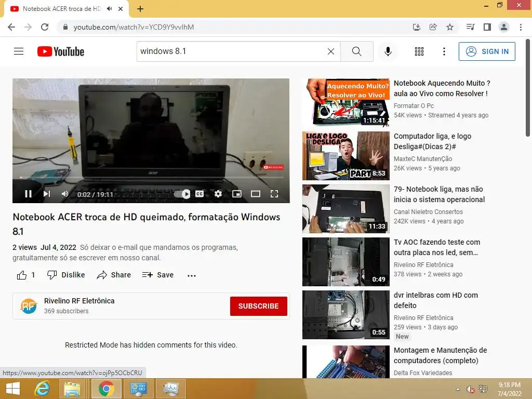Share this page icon in address bar
Screen dimensions: 532x399
coord(433,27)
